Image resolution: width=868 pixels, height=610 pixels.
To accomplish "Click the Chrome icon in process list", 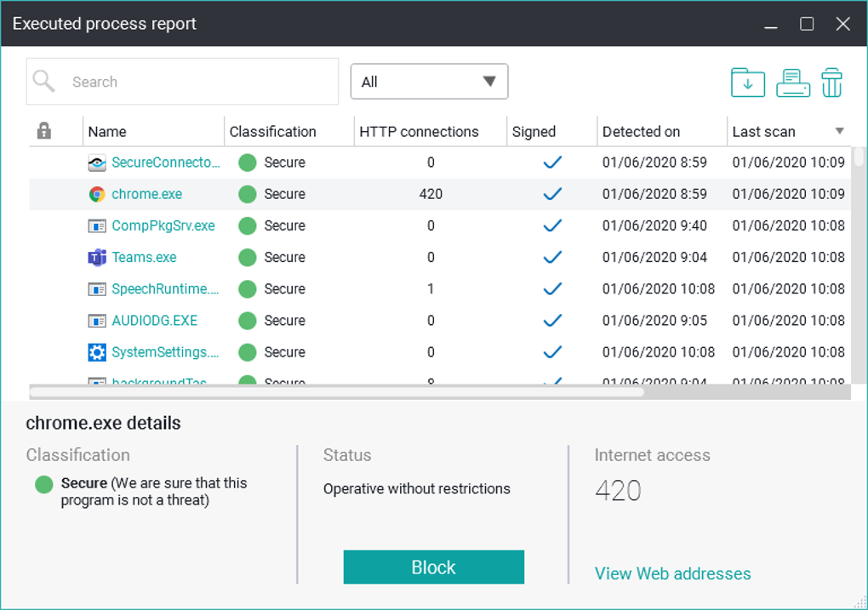I will click(x=97, y=194).
